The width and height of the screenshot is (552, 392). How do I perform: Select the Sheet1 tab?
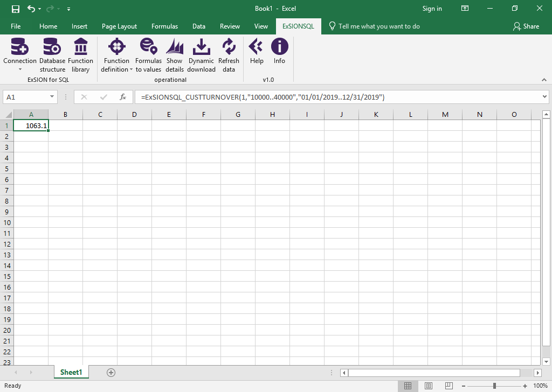(x=71, y=372)
